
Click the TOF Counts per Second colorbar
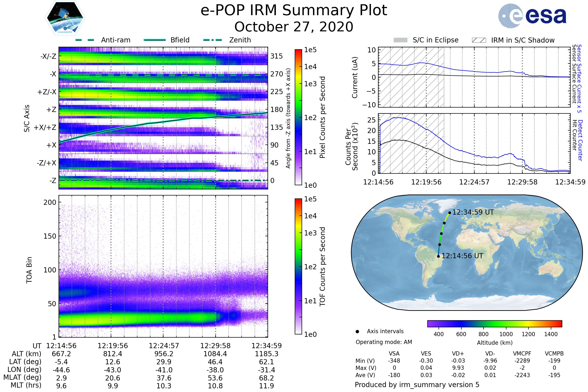[x=298, y=266]
